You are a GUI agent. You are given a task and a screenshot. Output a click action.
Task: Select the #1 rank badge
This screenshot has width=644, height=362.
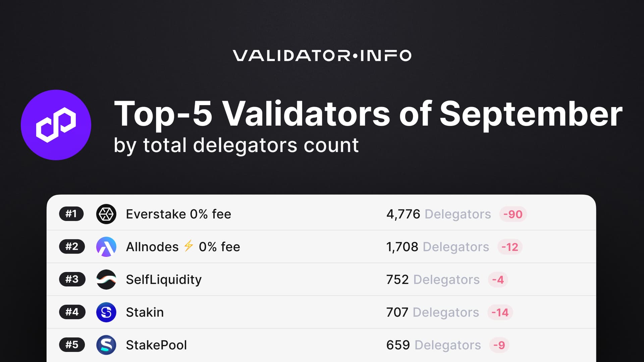click(x=71, y=214)
